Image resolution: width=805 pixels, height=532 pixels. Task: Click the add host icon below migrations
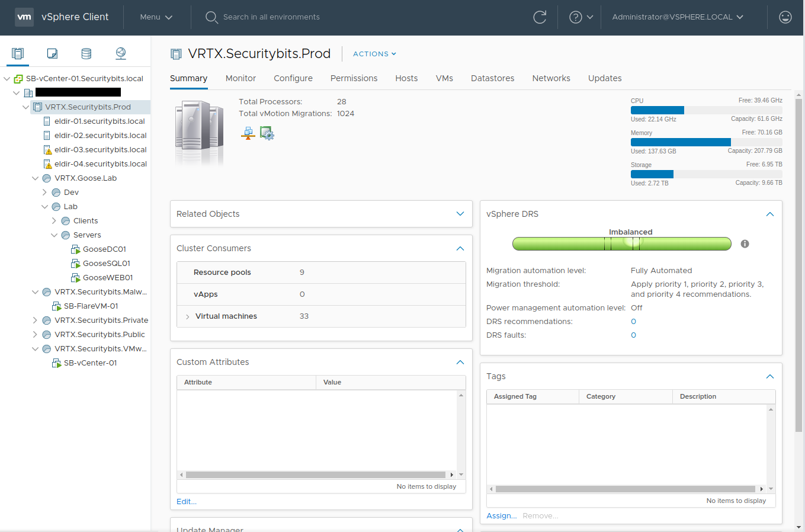pyautogui.click(x=248, y=134)
